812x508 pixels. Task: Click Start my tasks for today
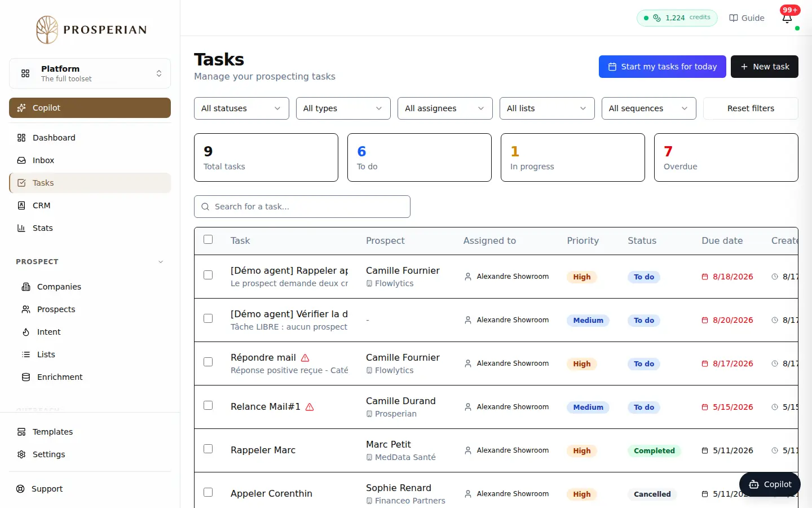(663, 67)
